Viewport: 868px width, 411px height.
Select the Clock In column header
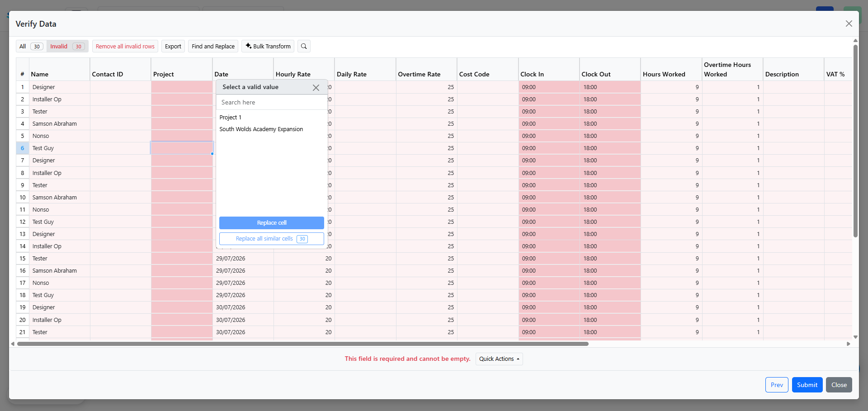549,70
